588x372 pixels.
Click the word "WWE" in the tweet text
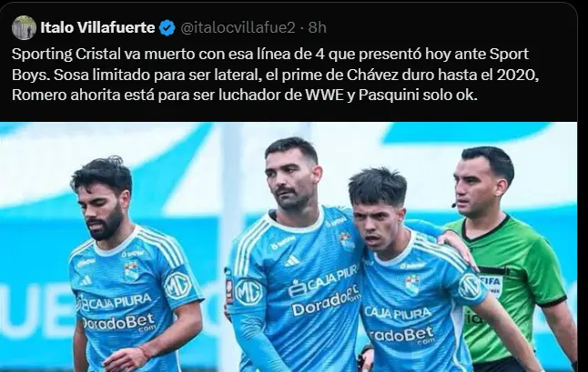point(324,96)
